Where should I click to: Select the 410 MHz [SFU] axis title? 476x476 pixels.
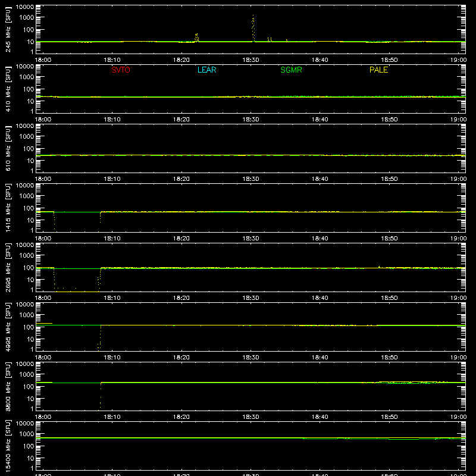tap(8, 89)
